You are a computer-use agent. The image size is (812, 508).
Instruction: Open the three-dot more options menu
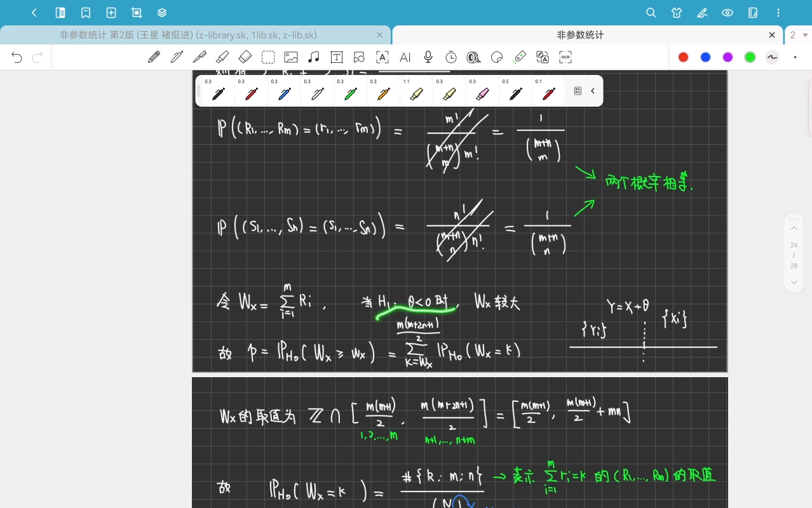pyautogui.click(x=779, y=13)
